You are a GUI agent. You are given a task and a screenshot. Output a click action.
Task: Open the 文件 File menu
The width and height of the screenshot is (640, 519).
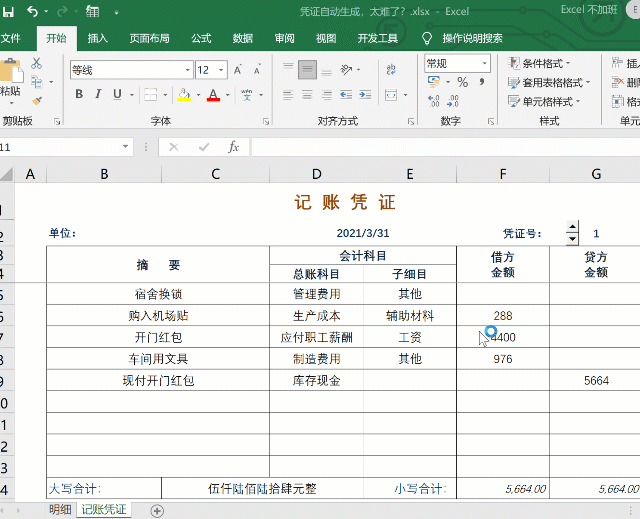[11, 38]
